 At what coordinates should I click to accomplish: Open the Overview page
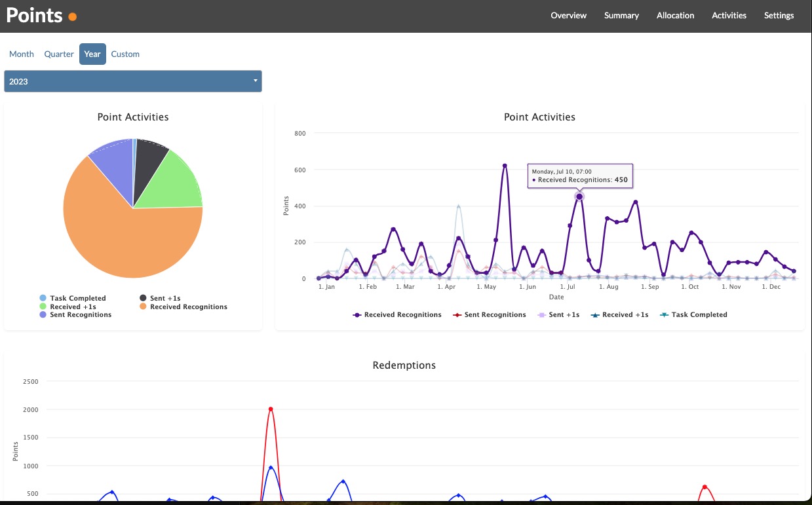pyautogui.click(x=568, y=16)
